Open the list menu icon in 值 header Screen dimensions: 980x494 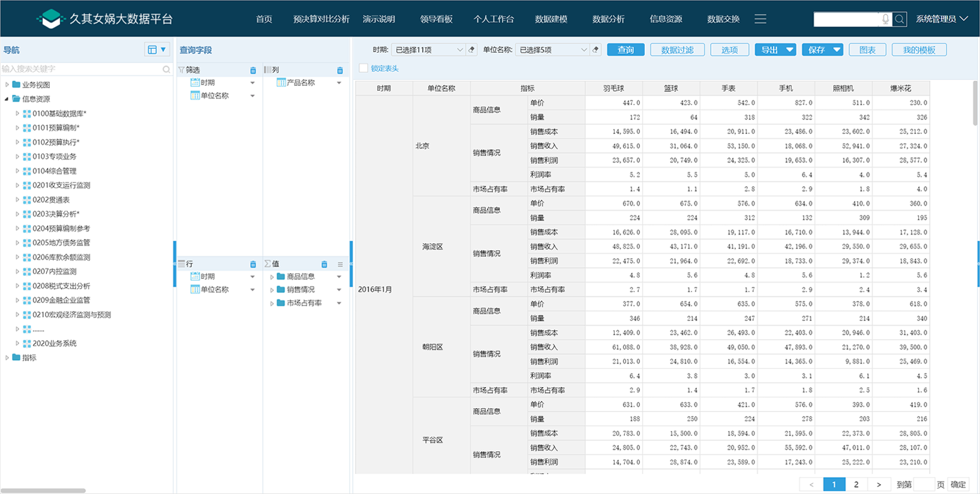[340, 264]
